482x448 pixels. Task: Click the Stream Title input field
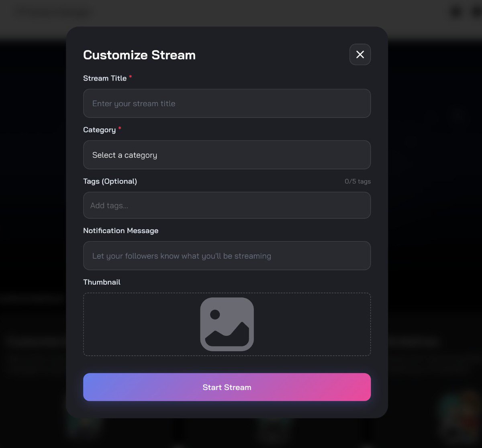(x=227, y=103)
